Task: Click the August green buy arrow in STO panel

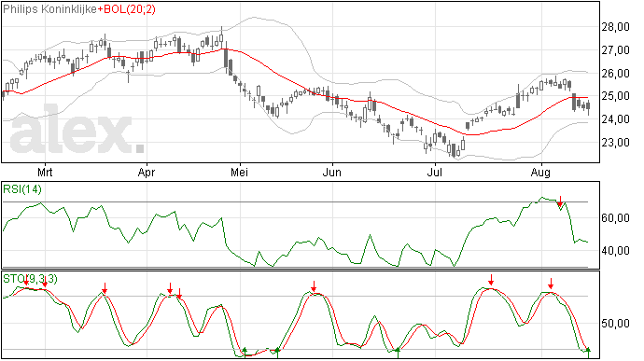Action: pos(588,353)
